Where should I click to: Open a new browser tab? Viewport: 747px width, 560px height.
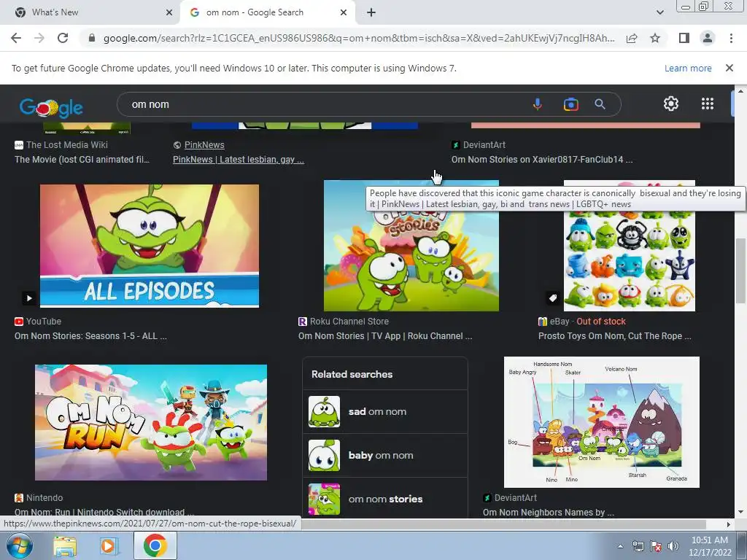371,12
